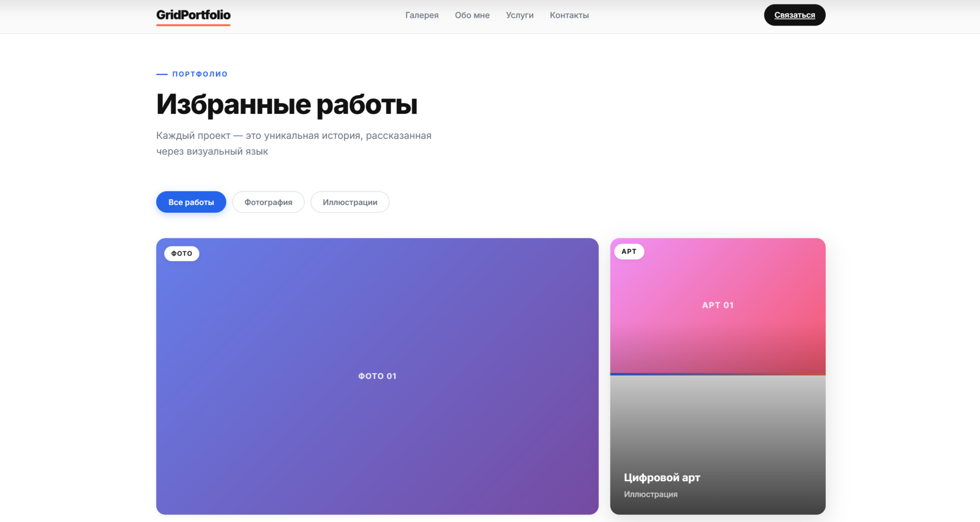Click the blue dash before ПОРТФОЛИО
Viewport: 980px width, 522px height.
click(162, 74)
